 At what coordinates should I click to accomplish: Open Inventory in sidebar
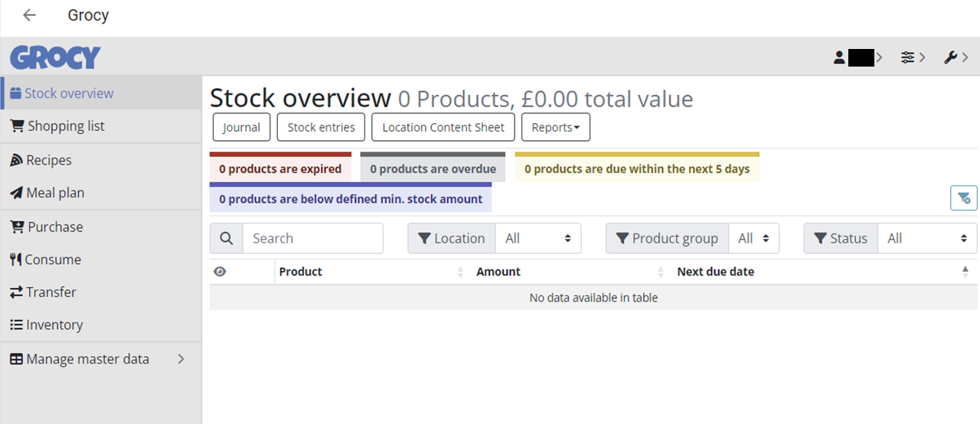coord(101,325)
